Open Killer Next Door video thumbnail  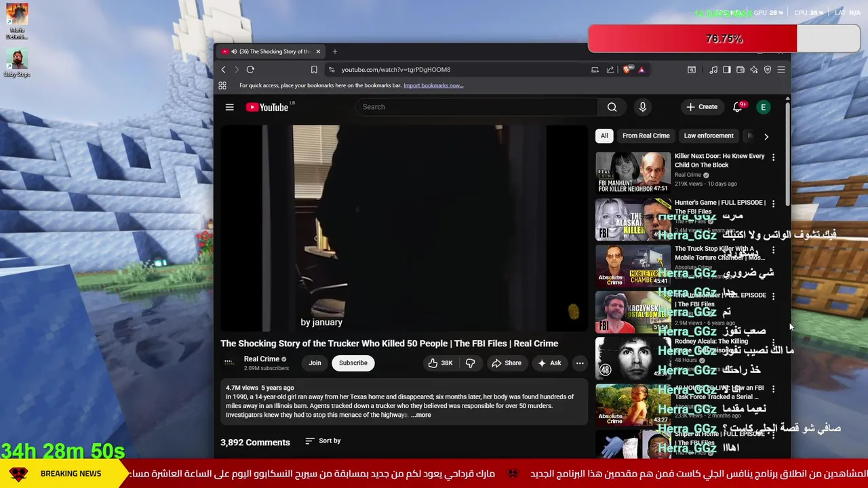pos(633,172)
